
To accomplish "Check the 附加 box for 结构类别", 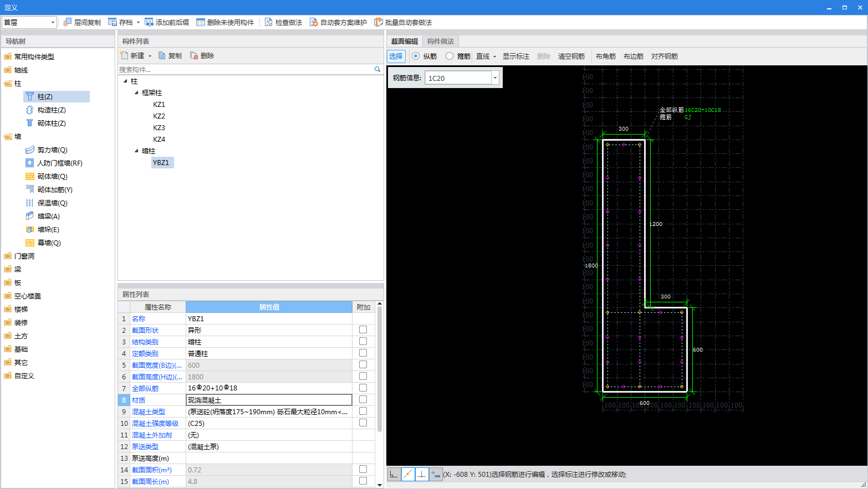I will tap(363, 341).
